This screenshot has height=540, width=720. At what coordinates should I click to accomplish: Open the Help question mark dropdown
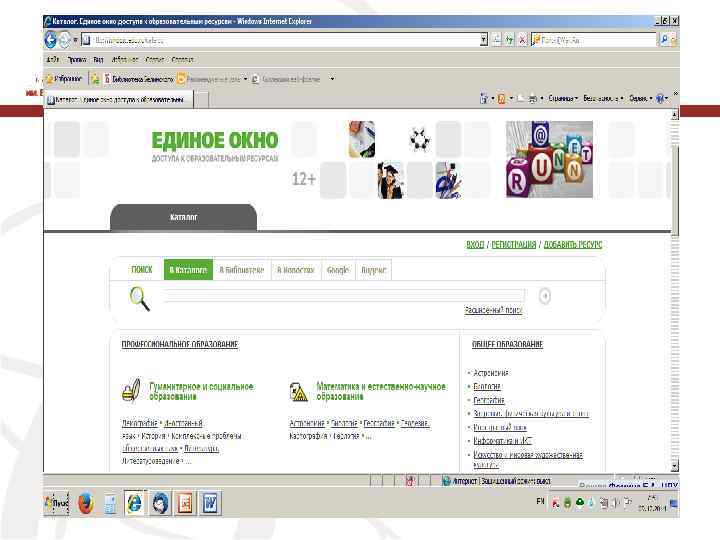[662, 98]
